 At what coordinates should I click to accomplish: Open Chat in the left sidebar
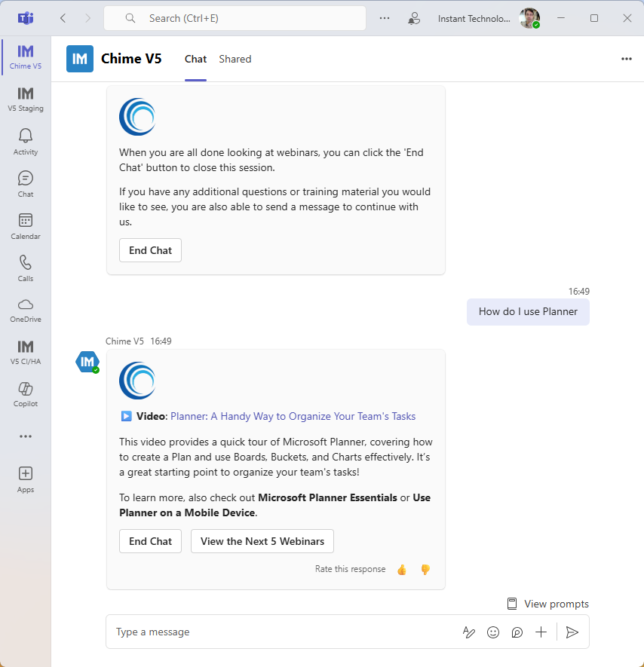click(26, 184)
